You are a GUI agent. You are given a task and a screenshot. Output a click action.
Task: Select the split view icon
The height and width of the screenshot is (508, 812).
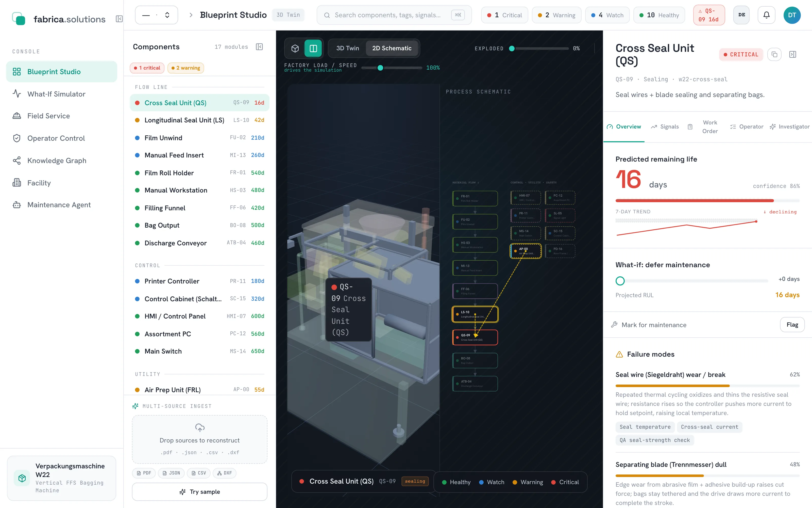313,48
